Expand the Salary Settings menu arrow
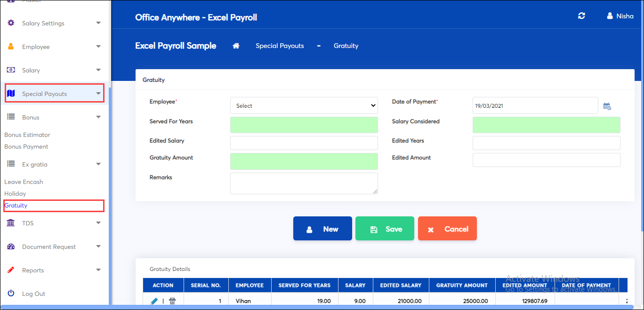The image size is (644, 310). (x=98, y=23)
